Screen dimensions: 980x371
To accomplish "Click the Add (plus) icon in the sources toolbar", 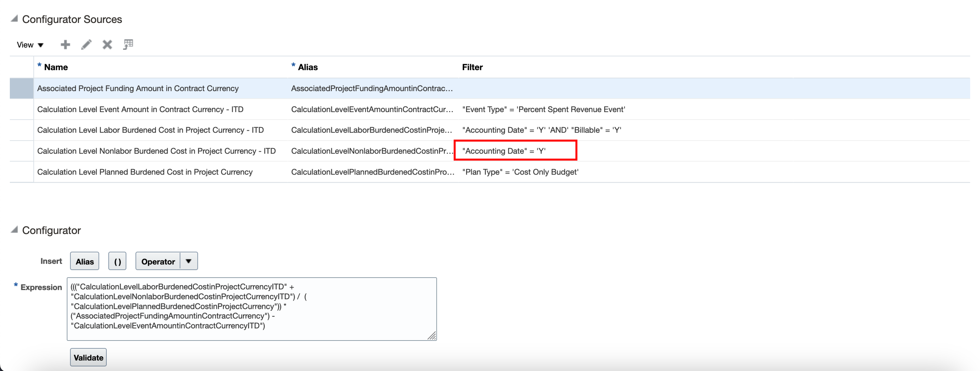I will (x=65, y=45).
